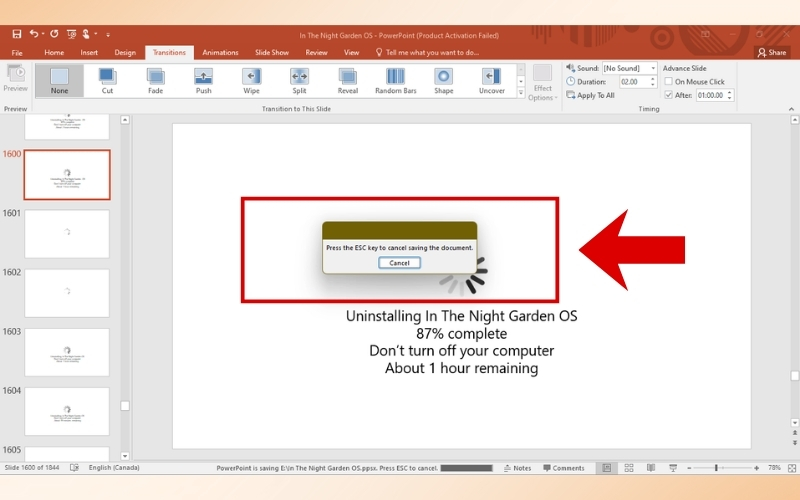The width and height of the screenshot is (800, 500).
Task: Click Cancel in the saving dialog
Action: point(399,263)
